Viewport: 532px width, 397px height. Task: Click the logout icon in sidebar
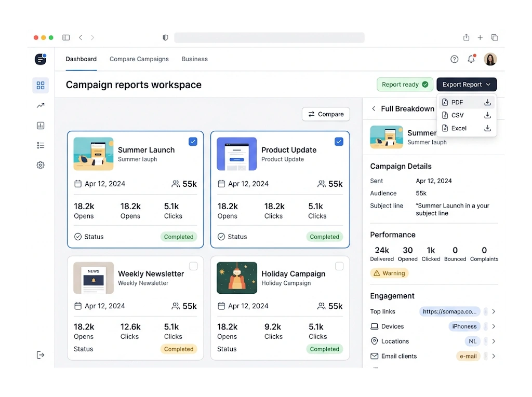41,355
